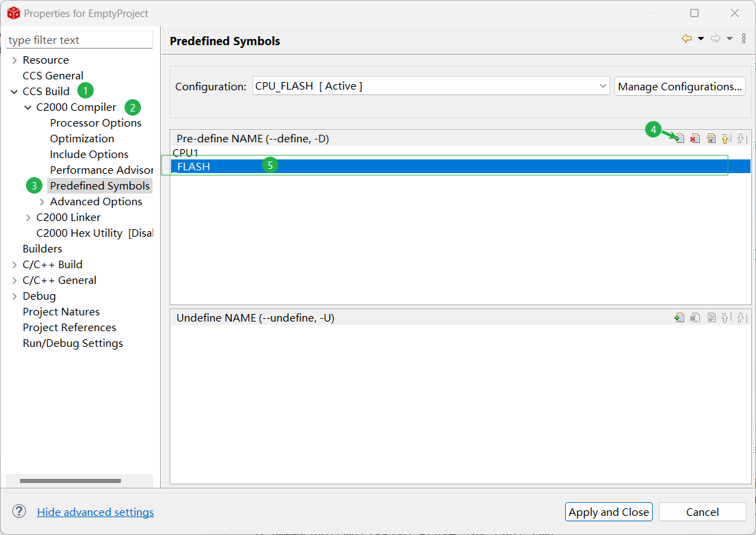Open the Back history dropdown arrow
This screenshot has width=756, height=535.
click(x=701, y=39)
